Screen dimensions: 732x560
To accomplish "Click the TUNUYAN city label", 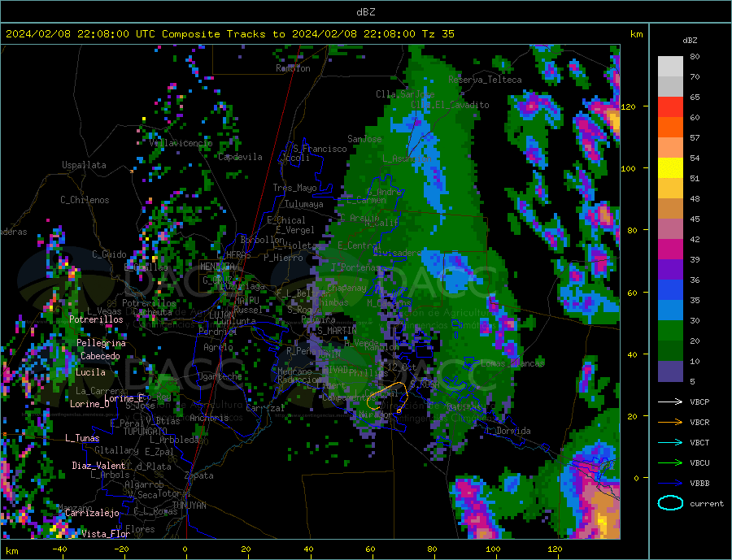I will click(x=189, y=506).
